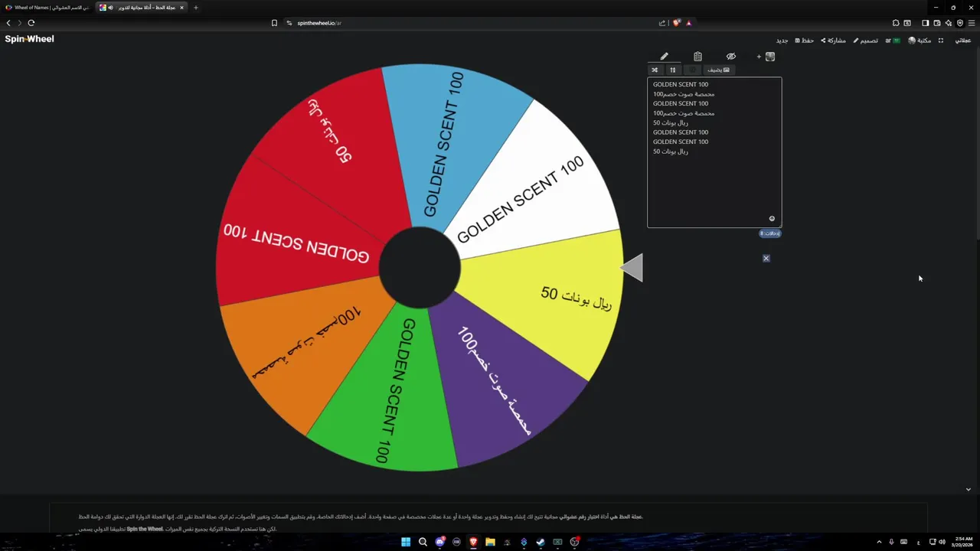Go back in browser history

8,23
